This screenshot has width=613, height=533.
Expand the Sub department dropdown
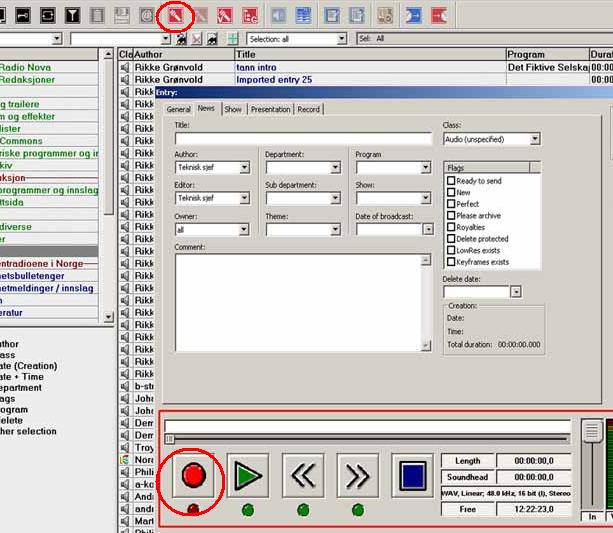point(335,198)
